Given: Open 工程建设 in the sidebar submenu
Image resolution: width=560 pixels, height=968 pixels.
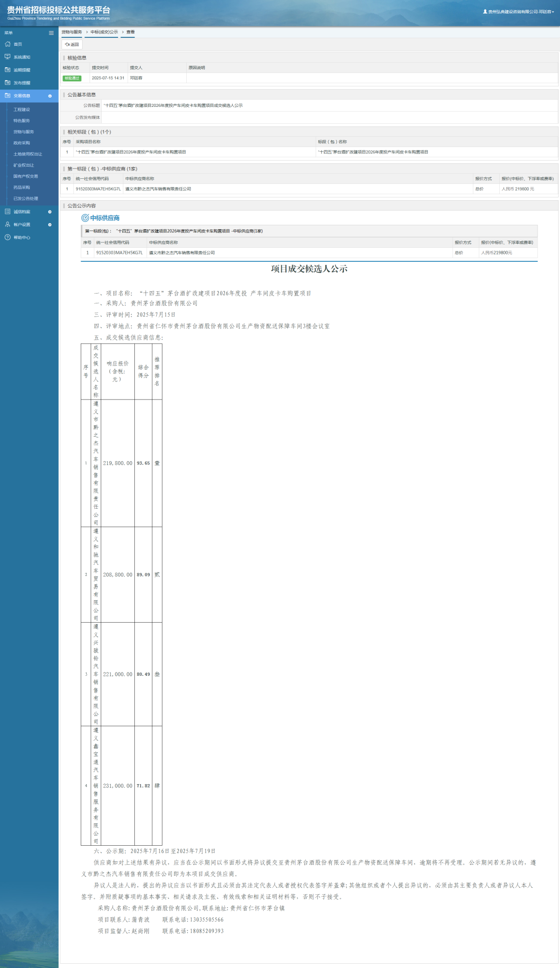Looking at the screenshot, I should click(21, 110).
